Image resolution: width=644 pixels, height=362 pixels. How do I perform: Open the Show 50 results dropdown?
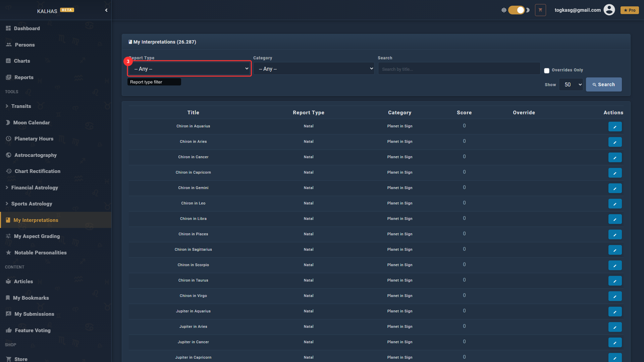coord(571,84)
